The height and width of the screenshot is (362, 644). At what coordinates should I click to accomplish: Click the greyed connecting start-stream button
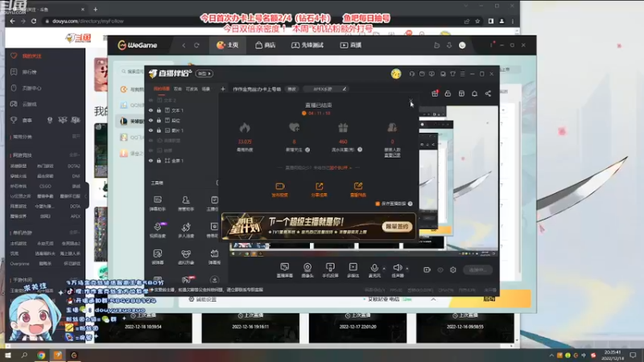477,269
